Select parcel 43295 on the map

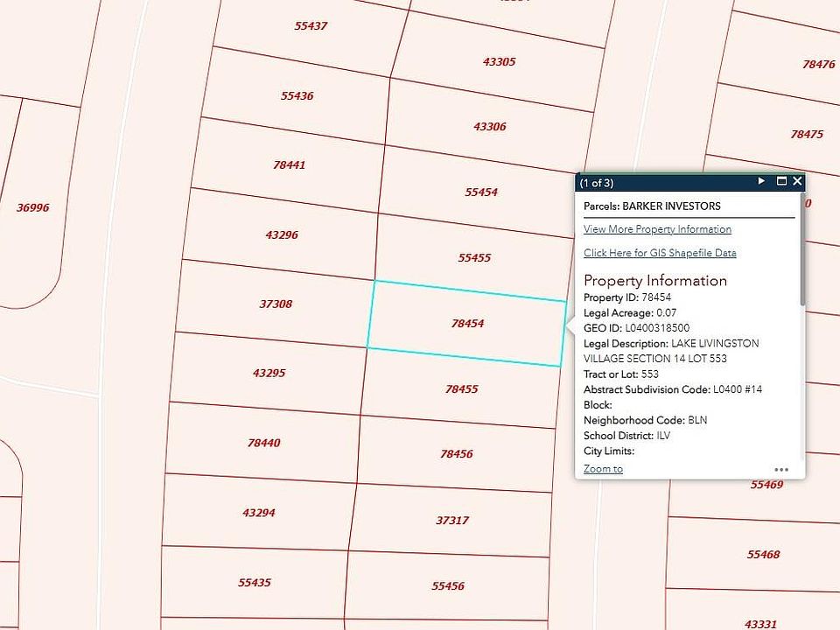269,373
